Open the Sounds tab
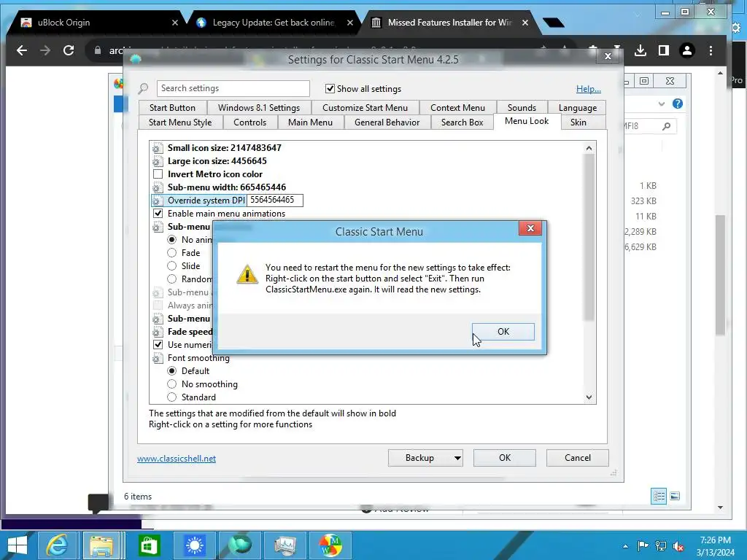747x560 pixels. pos(522,108)
